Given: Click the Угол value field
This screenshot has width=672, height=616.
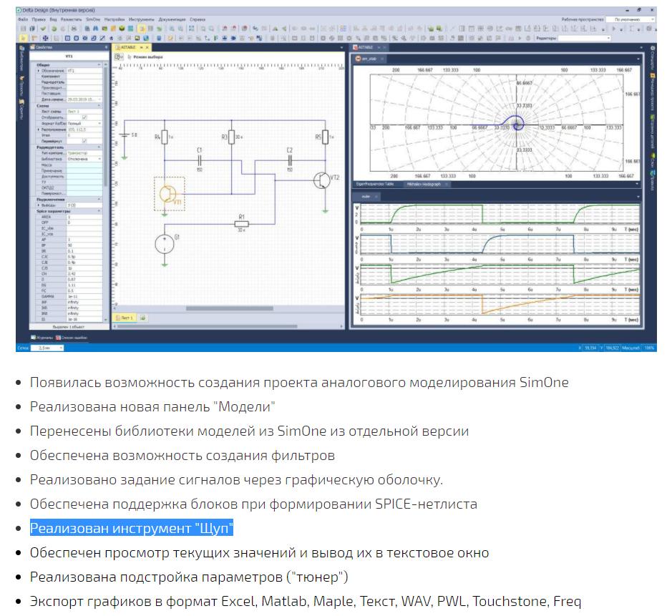Looking at the screenshot, I should coord(84,135).
